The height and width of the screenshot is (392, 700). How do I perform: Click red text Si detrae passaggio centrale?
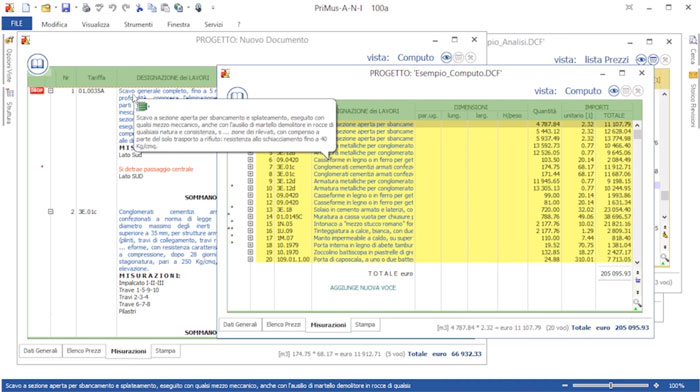point(156,169)
